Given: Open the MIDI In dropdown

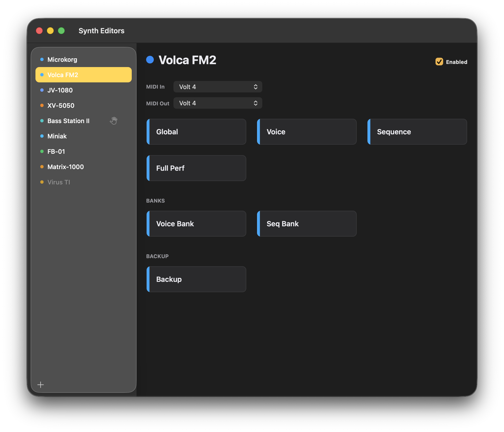Looking at the screenshot, I should pyautogui.click(x=218, y=87).
